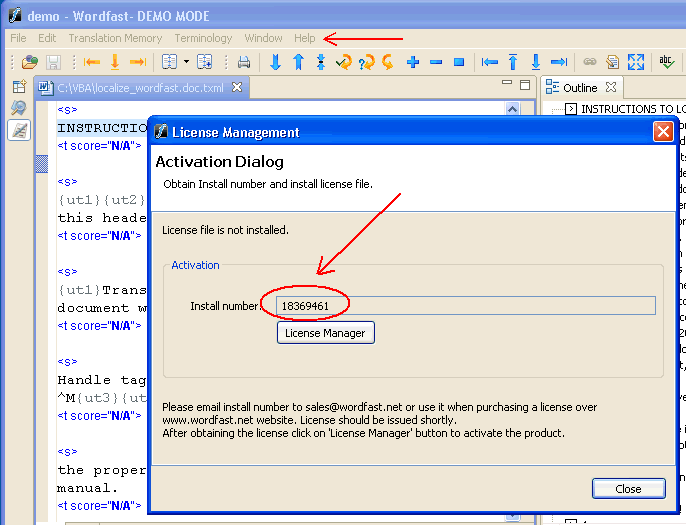Maximize the editor pane
The height and width of the screenshot is (525, 686).
[525, 85]
